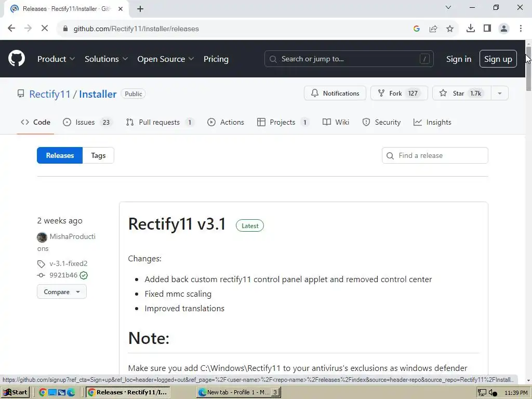Expand the Open Source menu
Image resolution: width=532 pixels, height=399 pixels.
coord(166,59)
